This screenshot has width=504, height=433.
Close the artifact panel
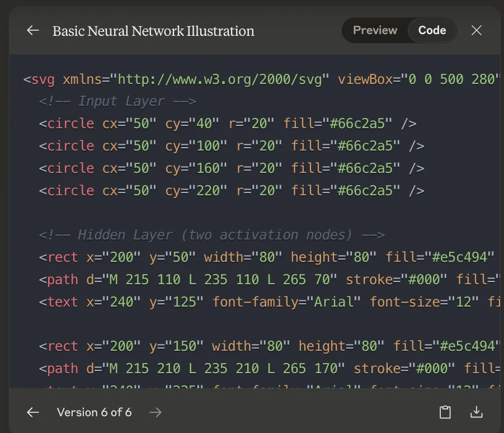tap(476, 30)
